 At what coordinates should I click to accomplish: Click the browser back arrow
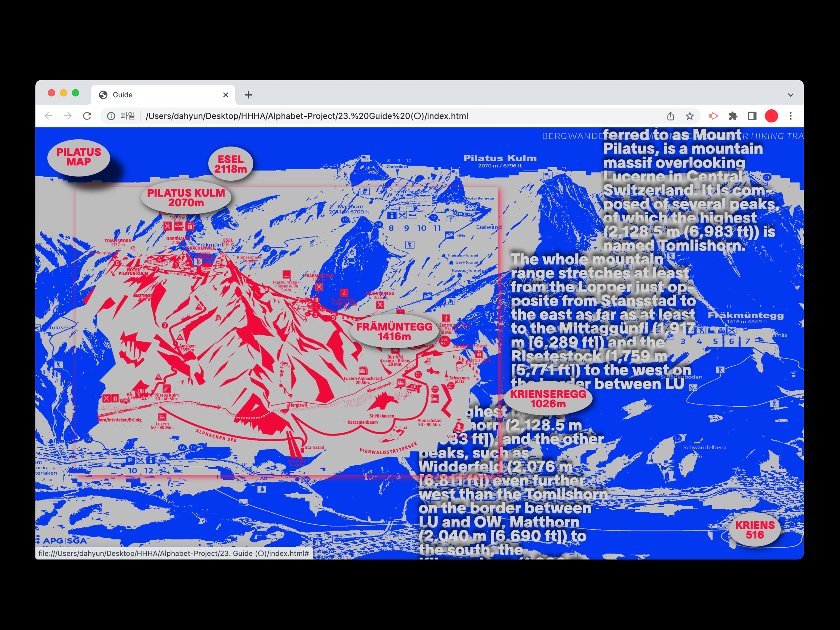coord(49,116)
